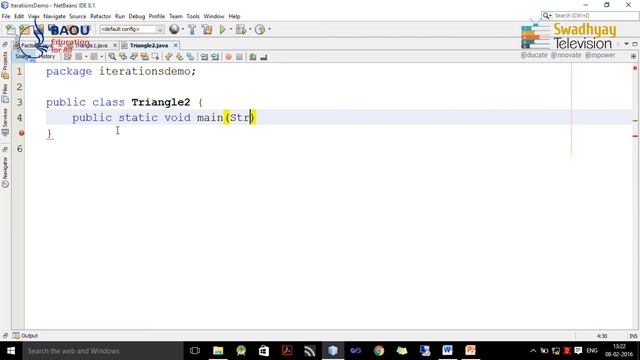The width and height of the screenshot is (640, 360).
Task: Open the Source menu
Action: point(78,16)
